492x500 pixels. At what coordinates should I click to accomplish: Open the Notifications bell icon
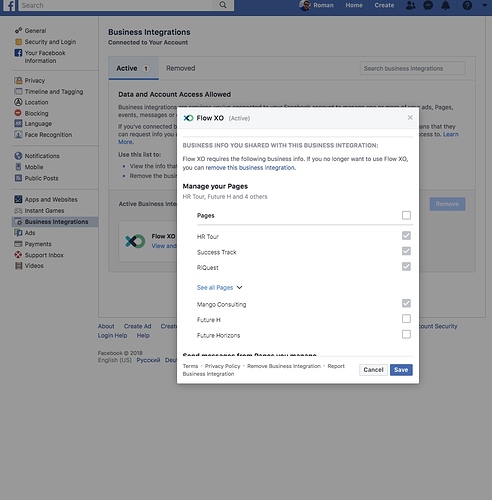446,5
